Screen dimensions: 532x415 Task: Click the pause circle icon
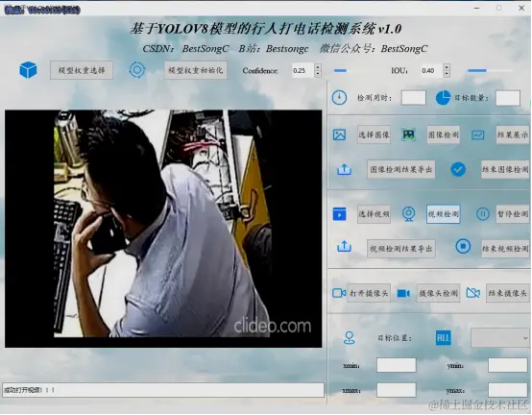click(x=482, y=214)
